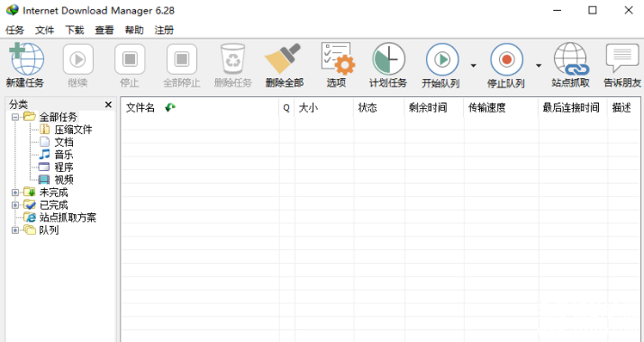Select the 视频 category

(x=64, y=180)
